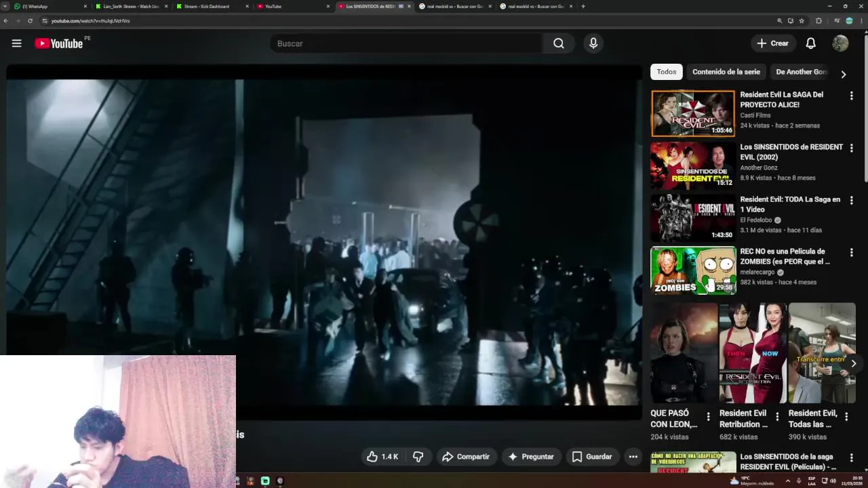Close the WhatsApp tab
Image resolution: width=868 pixels, height=488 pixels.
85,6
